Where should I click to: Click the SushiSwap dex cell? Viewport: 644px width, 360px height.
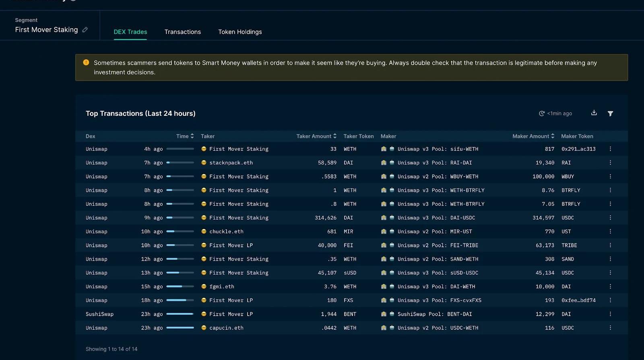[100, 314]
